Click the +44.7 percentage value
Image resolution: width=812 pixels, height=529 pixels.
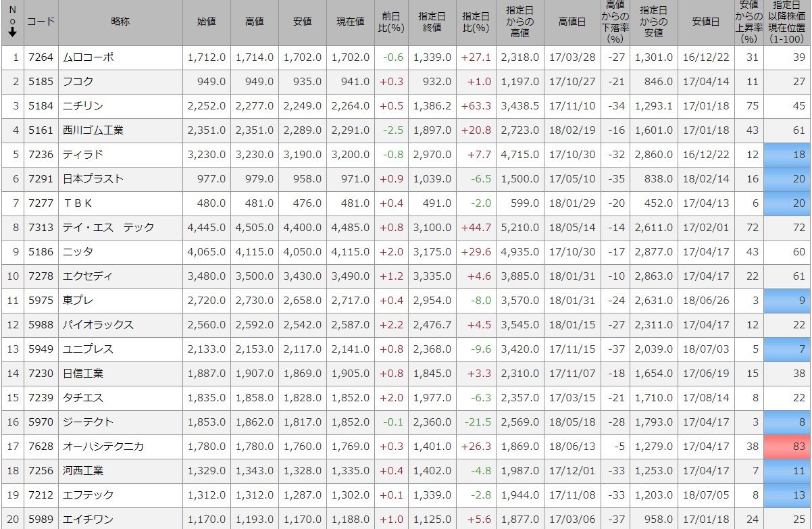coord(476,228)
